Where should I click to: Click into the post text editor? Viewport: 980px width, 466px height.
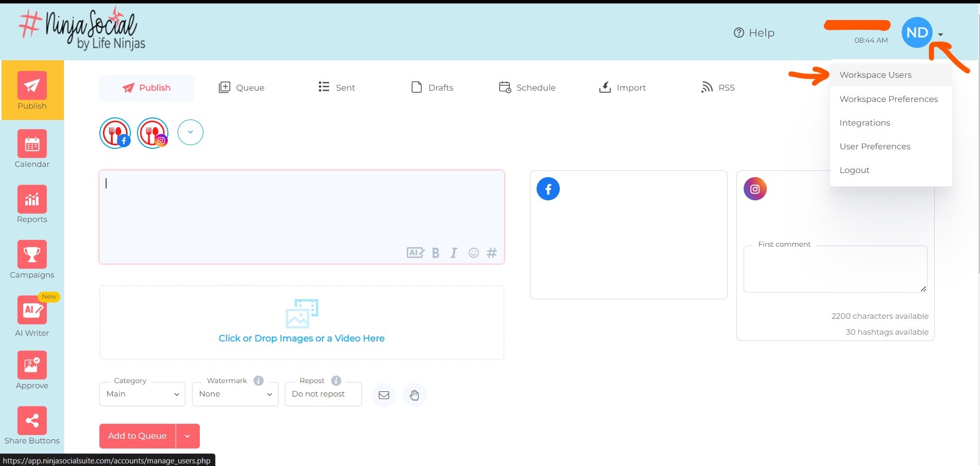coord(302,217)
